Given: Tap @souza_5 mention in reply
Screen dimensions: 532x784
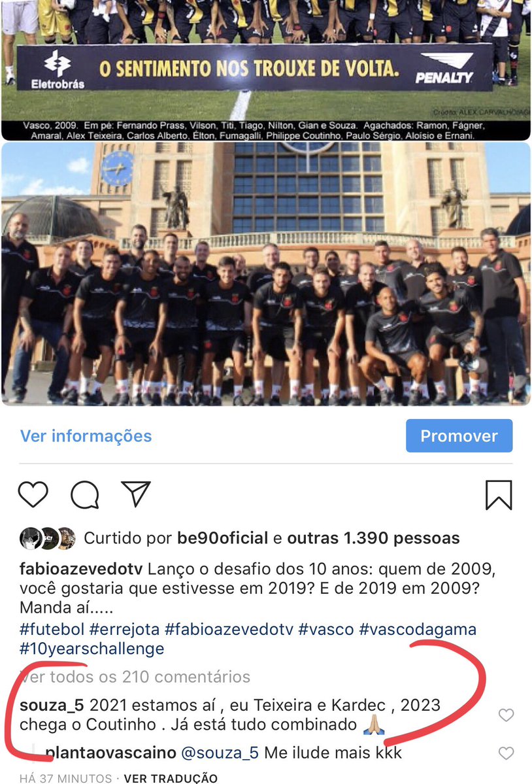Looking at the screenshot, I should (220, 753).
